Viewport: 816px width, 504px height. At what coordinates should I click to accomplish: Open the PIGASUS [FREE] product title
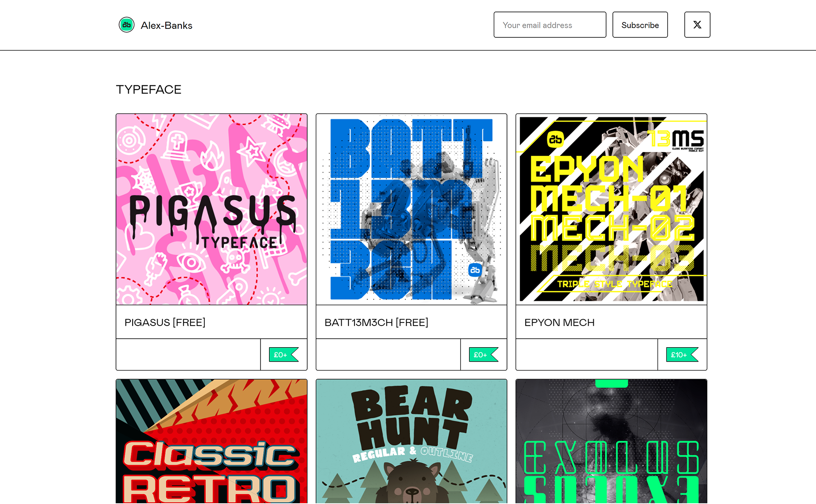pyautogui.click(x=165, y=323)
